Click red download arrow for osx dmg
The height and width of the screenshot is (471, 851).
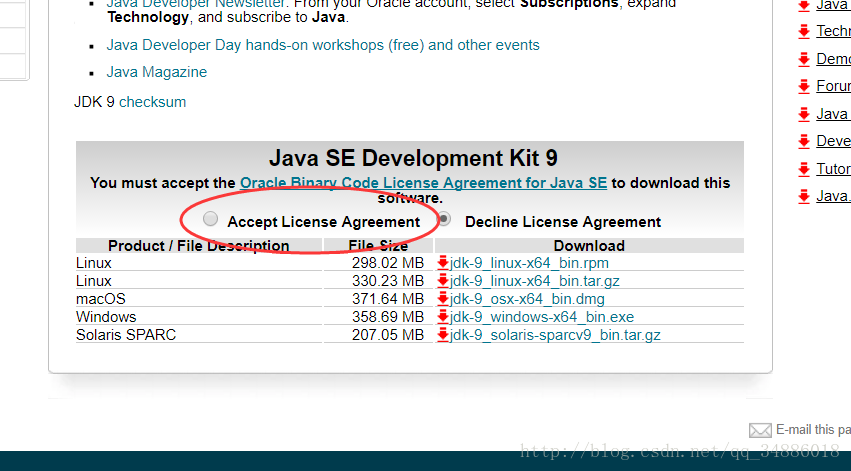pos(443,298)
